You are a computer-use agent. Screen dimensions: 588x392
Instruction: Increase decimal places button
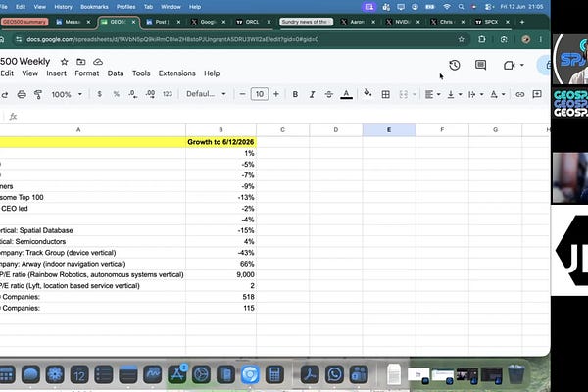[x=150, y=94]
